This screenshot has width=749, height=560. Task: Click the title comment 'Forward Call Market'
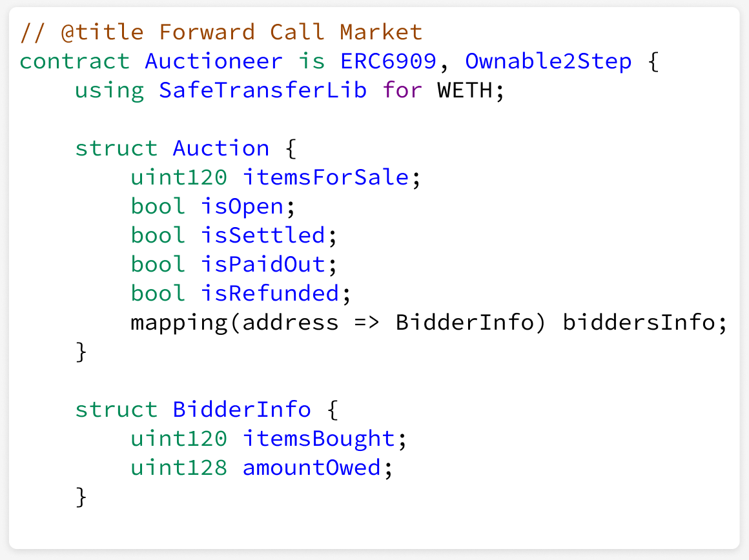291,32
